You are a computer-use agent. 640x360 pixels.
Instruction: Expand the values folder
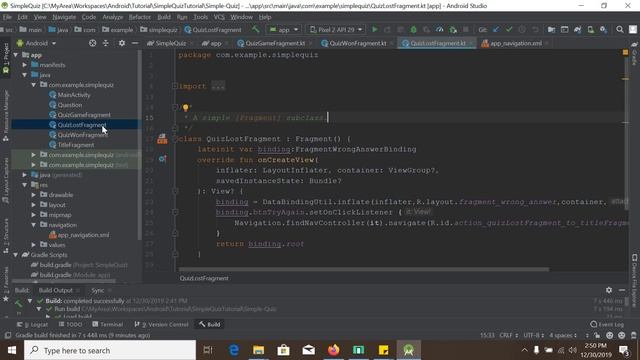coord(33,245)
